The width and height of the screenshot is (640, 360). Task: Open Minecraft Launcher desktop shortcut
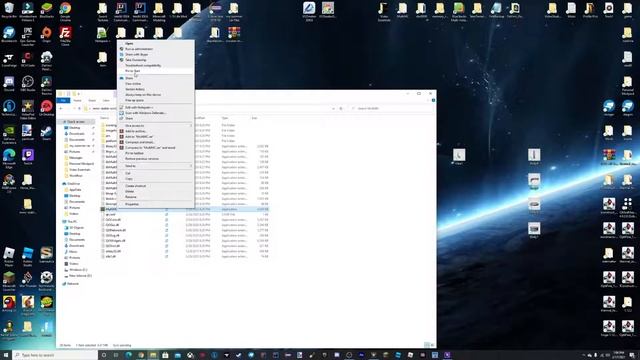click(9, 281)
